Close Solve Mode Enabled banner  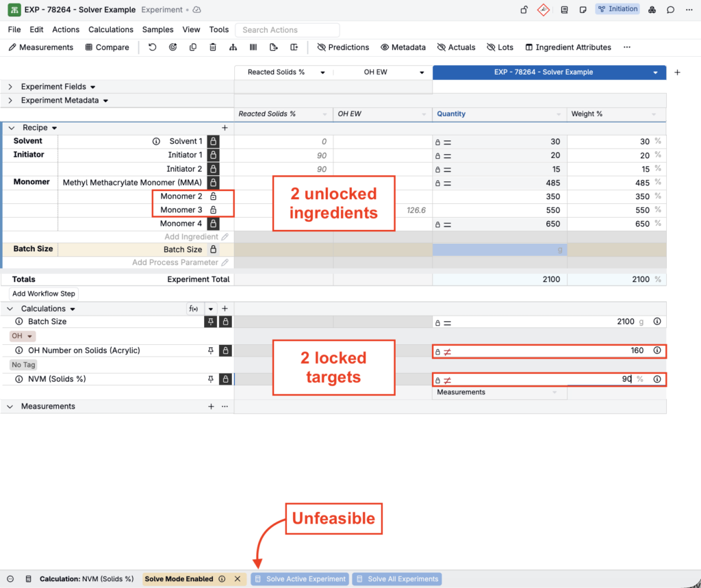pyautogui.click(x=238, y=578)
